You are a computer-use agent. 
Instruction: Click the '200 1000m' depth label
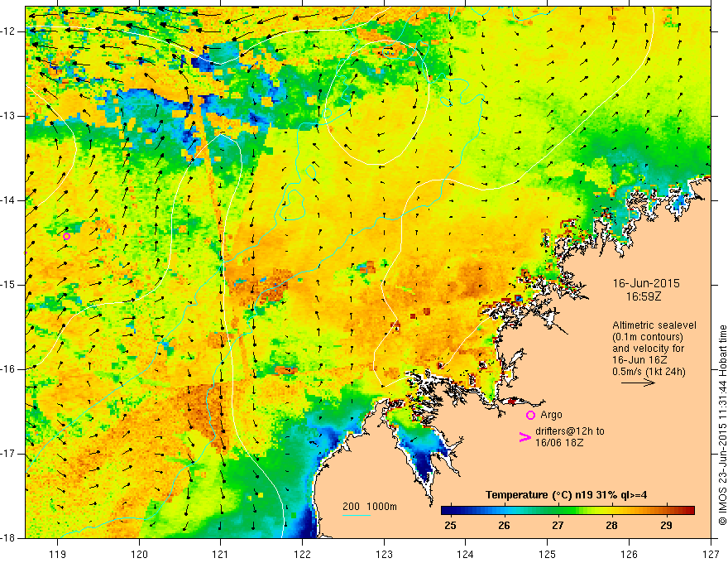pyautogui.click(x=370, y=507)
